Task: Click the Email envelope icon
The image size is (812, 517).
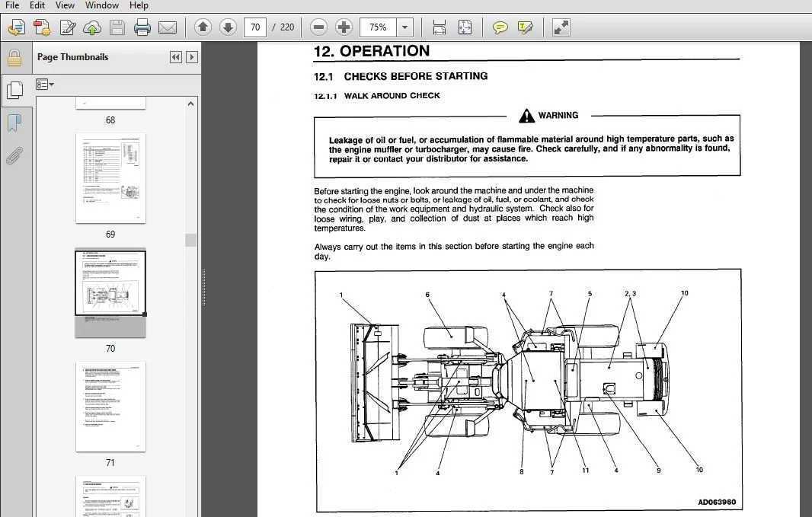Action: pyautogui.click(x=168, y=27)
